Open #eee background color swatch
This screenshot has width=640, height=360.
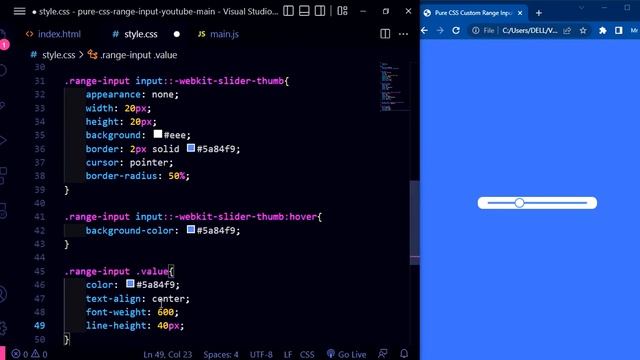click(158, 134)
